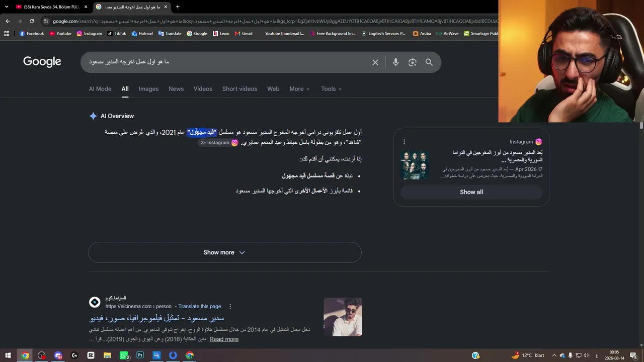The image size is (644, 362).
Task: Start voice search with the microphone icon
Action: pos(395,62)
